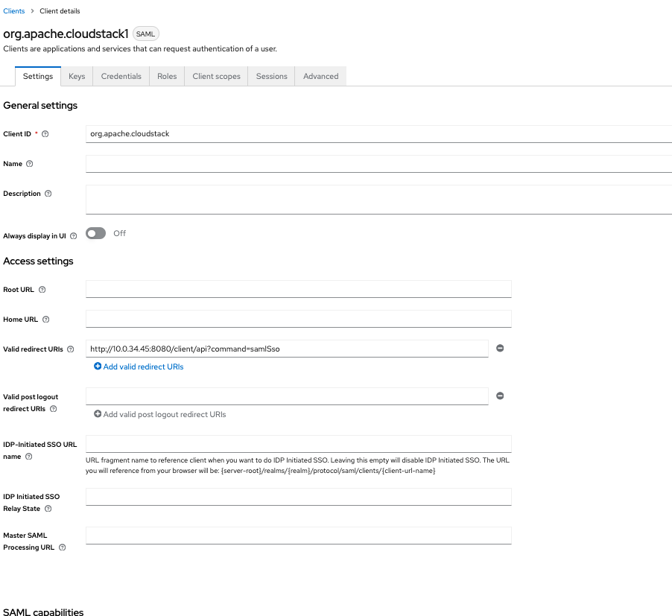
Task: Click help icon beside Valid redirect URIs
Action: coord(70,349)
